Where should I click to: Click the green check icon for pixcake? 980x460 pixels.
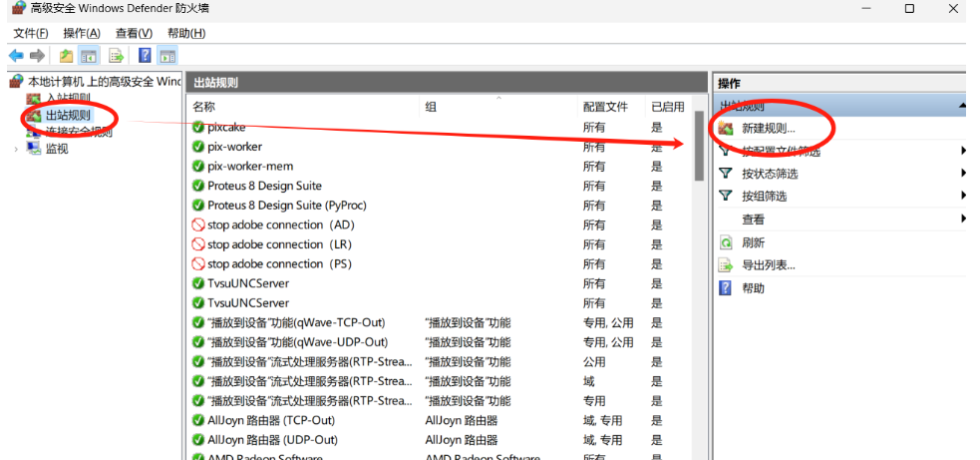click(x=198, y=127)
